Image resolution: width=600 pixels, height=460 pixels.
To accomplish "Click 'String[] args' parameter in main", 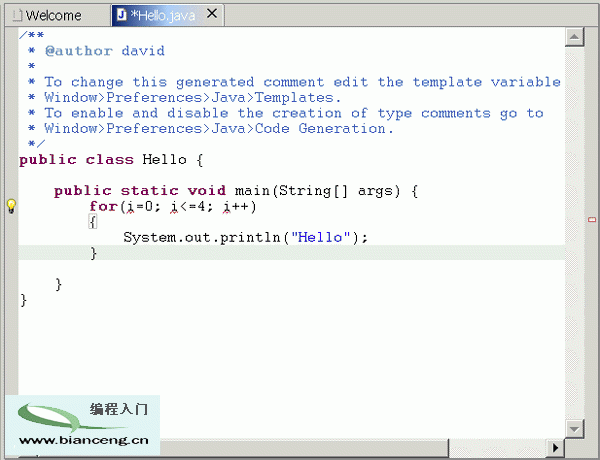I will point(339,191).
